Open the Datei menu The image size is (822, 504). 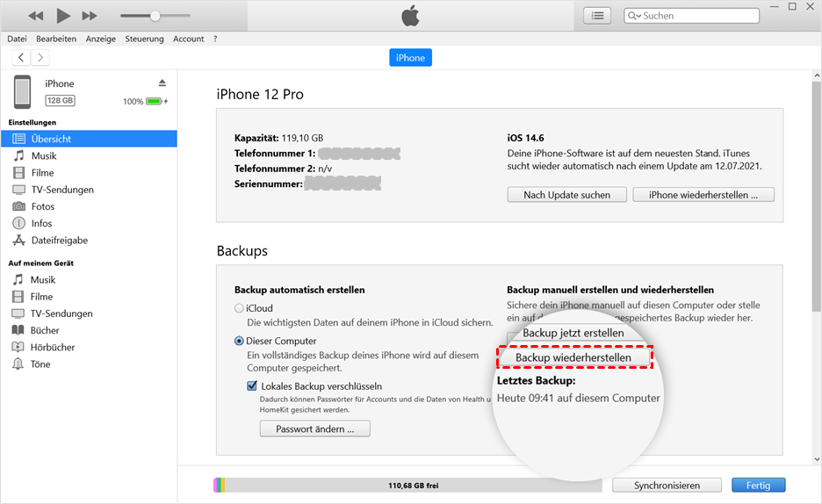(17, 39)
